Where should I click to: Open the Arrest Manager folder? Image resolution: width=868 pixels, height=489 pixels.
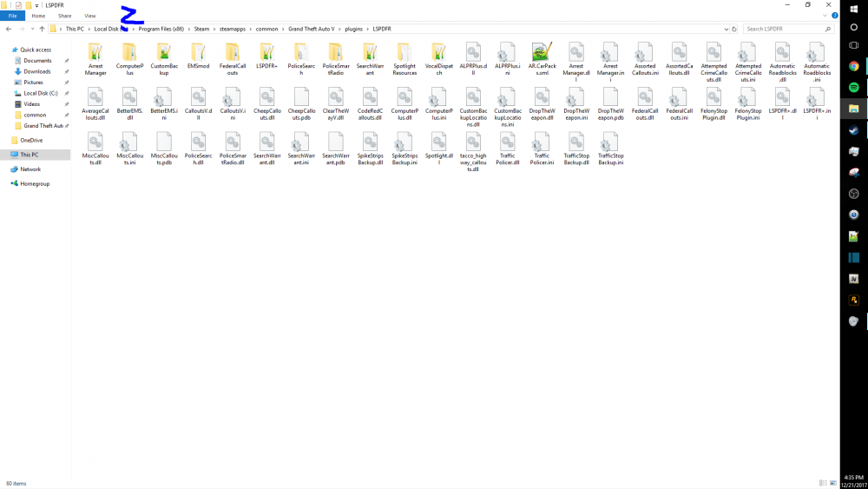coord(95,59)
